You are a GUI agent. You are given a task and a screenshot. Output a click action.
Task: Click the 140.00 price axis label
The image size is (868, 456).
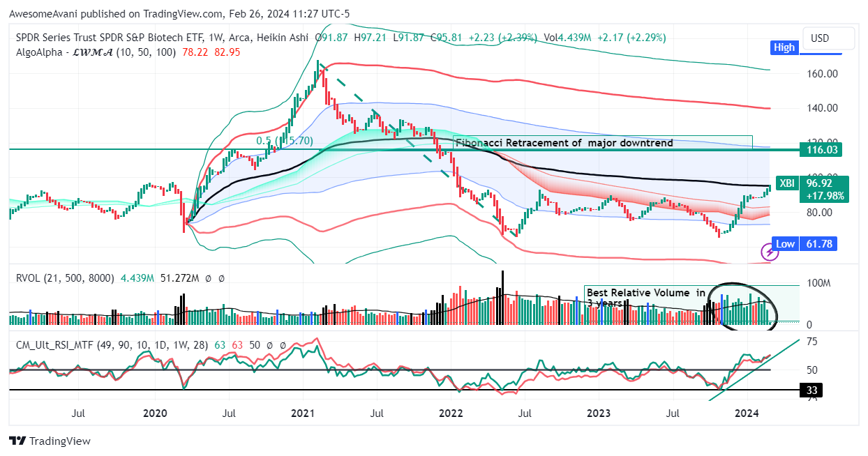pos(821,108)
